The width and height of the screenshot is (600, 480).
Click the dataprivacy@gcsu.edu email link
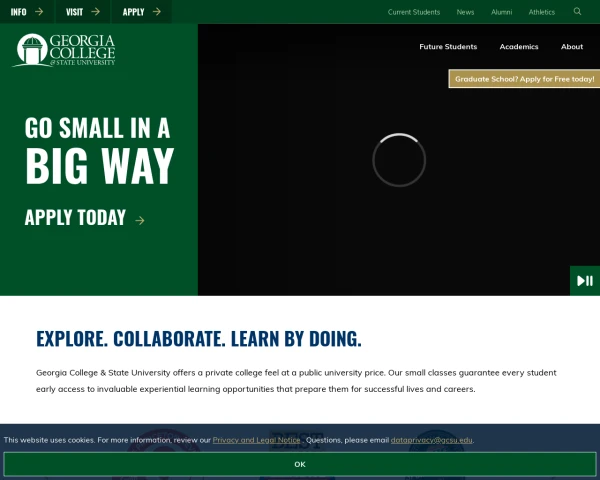(x=431, y=440)
